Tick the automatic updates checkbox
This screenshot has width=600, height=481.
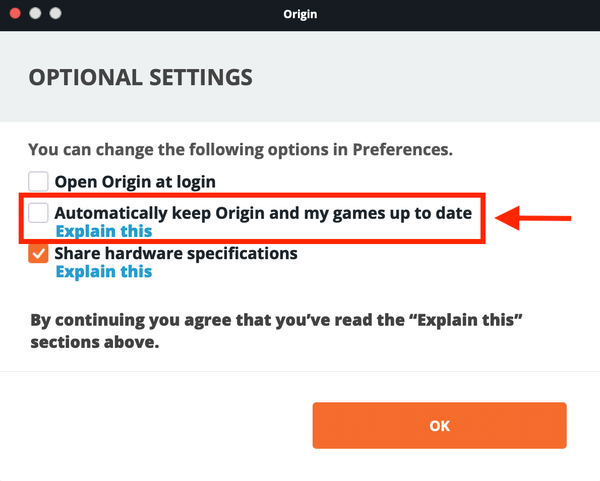click(x=38, y=212)
